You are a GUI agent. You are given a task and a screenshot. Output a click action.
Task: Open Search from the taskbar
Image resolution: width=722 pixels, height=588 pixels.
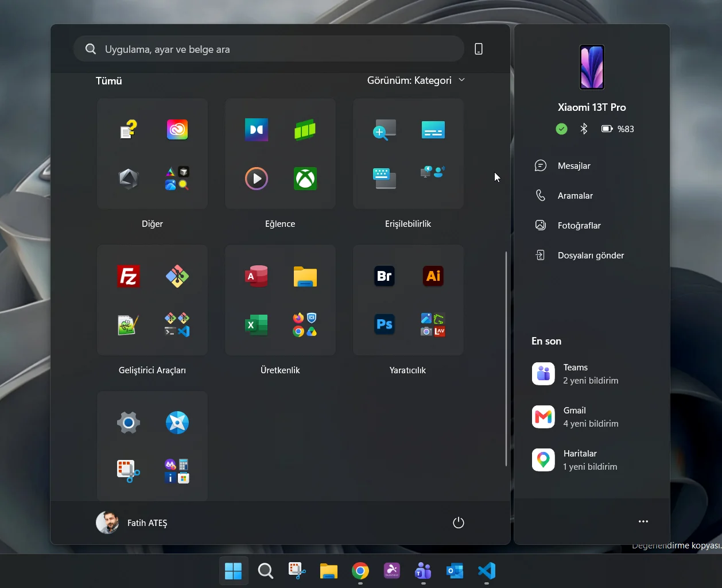265,571
